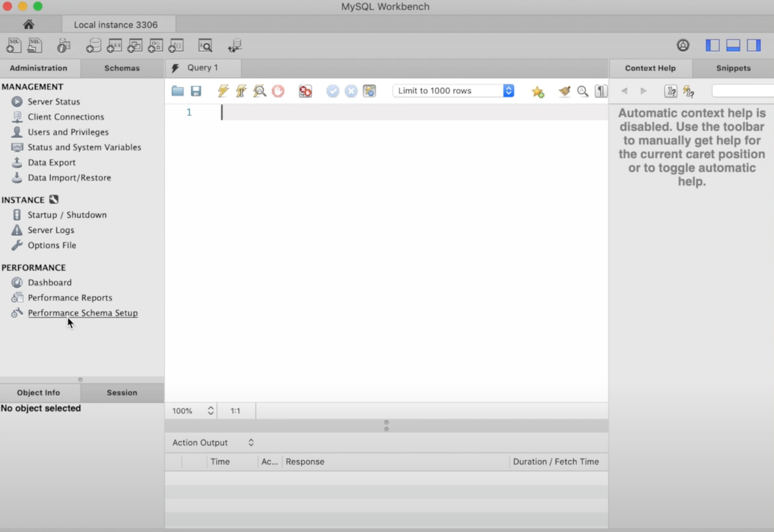Create a new stored procedure icon
Viewport: 774px width, 532px height.
click(155, 45)
